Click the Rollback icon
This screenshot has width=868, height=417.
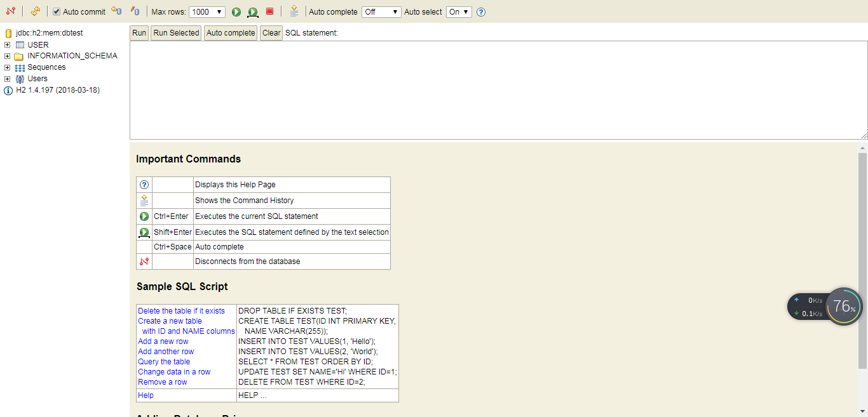[116, 11]
